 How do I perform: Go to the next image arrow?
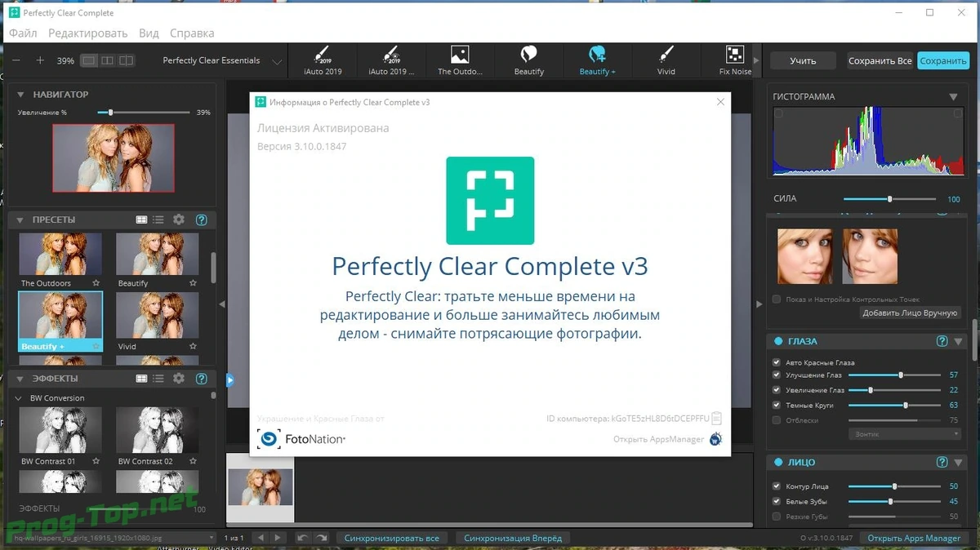278,538
